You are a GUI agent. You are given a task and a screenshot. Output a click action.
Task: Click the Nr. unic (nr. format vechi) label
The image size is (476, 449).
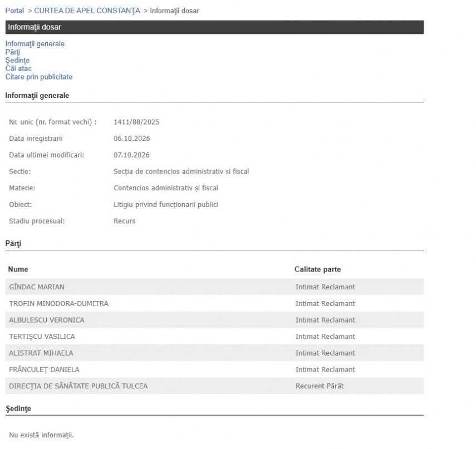(53, 122)
